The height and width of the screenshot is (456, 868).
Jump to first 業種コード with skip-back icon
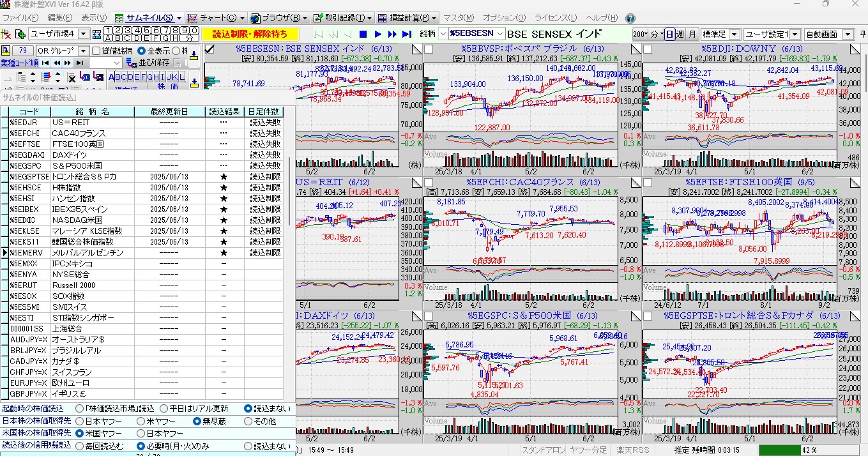[47, 63]
